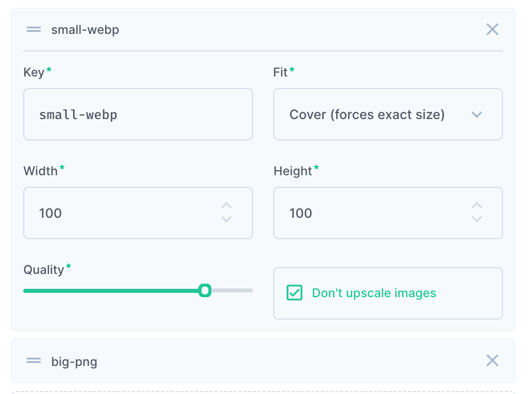Open the Fit dropdown
532x394 pixels.
coord(388,114)
